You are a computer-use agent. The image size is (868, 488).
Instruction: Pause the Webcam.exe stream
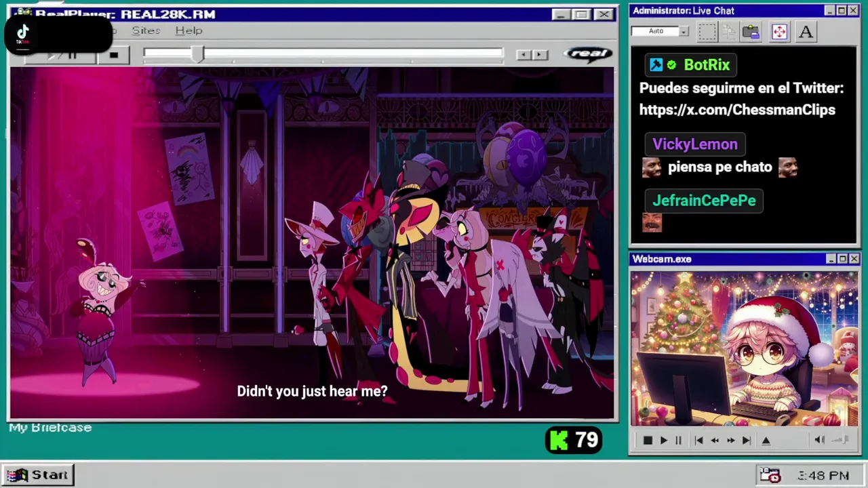[x=678, y=441]
